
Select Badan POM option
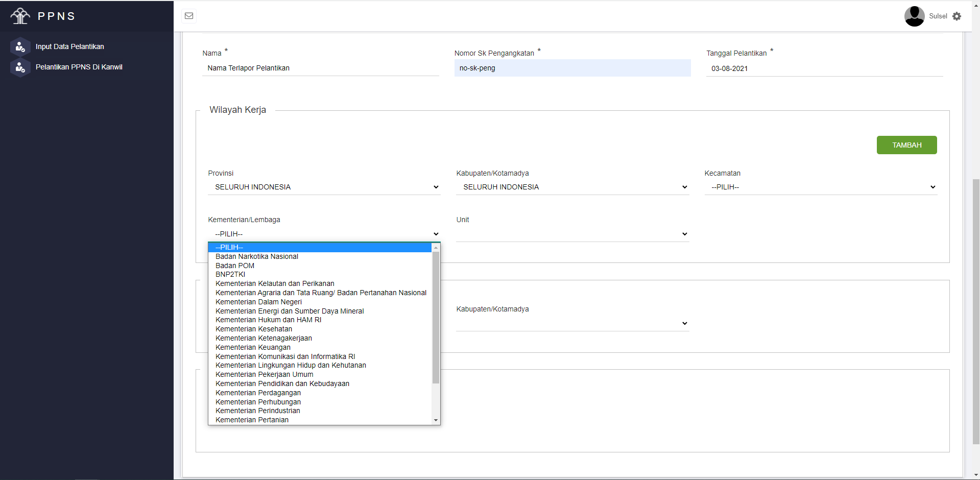click(320, 266)
